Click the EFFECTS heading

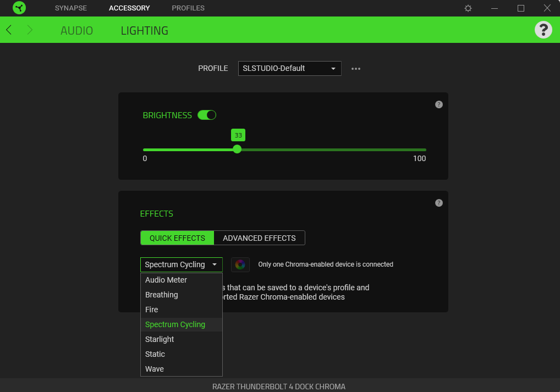click(x=156, y=214)
